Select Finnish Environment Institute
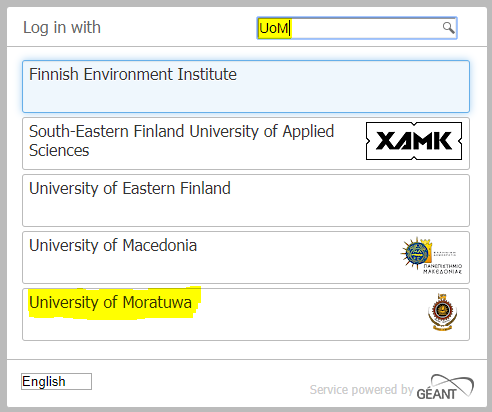The width and height of the screenshot is (492, 412). click(x=246, y=86)
